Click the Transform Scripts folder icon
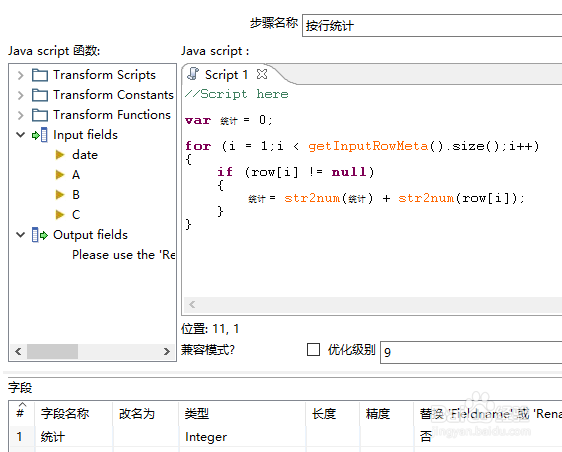This screenshot has height=452, width=562. coord(39,75)
